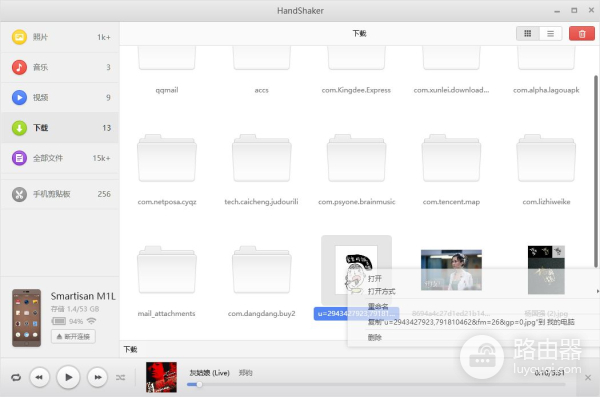Select the photo of woman in white coat
The image size is (600, 397).
click(x=451, y=270)
